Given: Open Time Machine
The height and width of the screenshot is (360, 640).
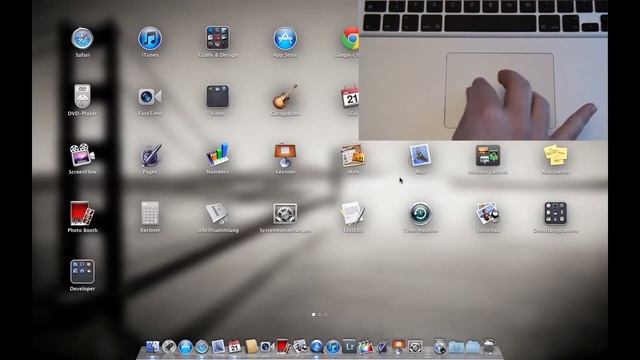Looking at the screenshot, I should pyautogui.click(x=420, y=213).
